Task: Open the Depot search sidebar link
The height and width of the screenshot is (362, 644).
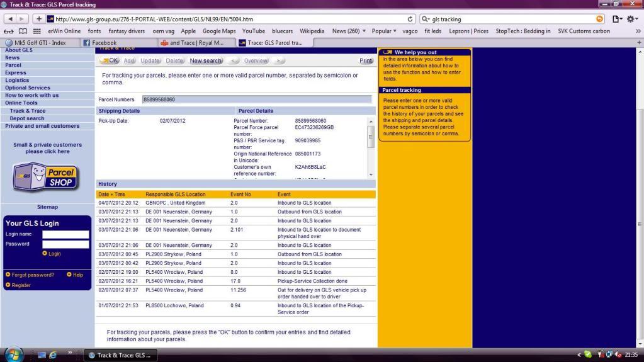Action: tap(26, 118)
